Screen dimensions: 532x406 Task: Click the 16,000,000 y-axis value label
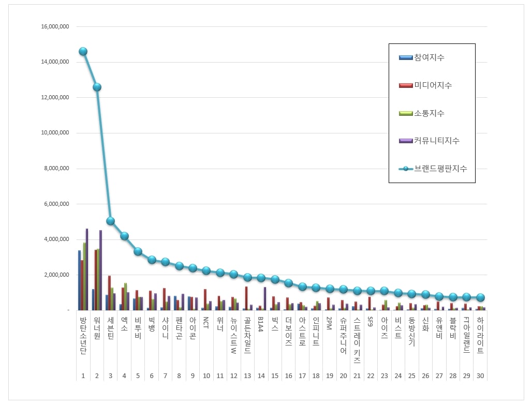pos(55,26)
